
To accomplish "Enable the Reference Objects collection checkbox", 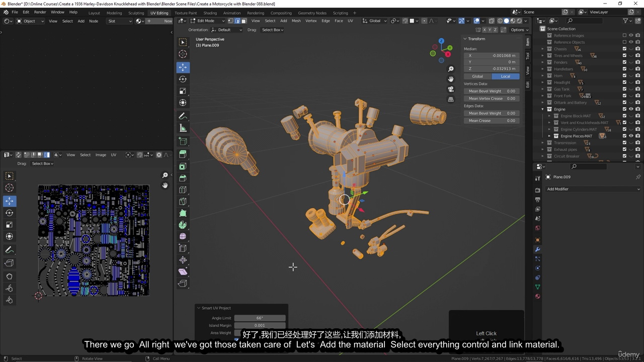I will tap(624, 42).
